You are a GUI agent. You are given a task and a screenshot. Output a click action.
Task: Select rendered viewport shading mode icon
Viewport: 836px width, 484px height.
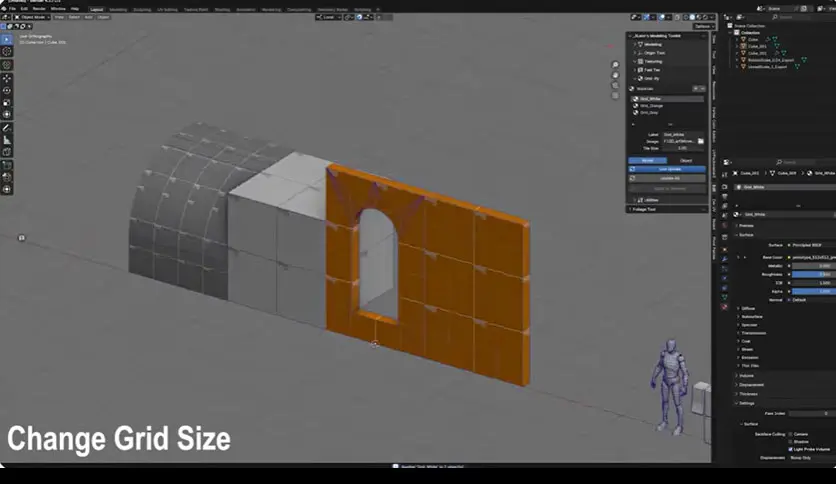coord(705,17)
